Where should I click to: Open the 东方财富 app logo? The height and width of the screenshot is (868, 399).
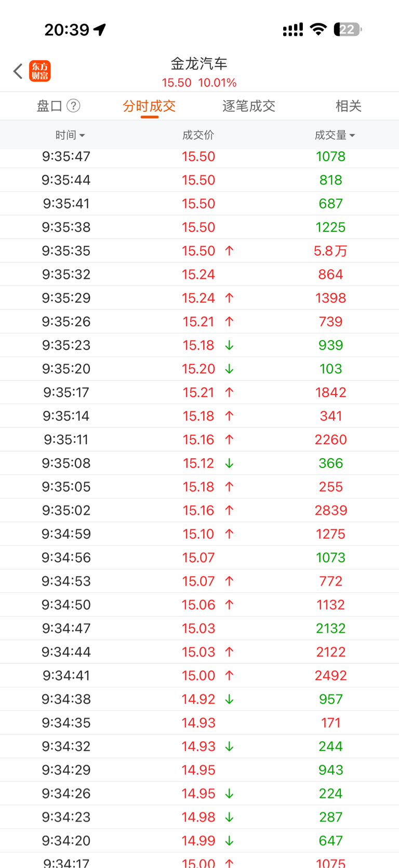(40, 71)
